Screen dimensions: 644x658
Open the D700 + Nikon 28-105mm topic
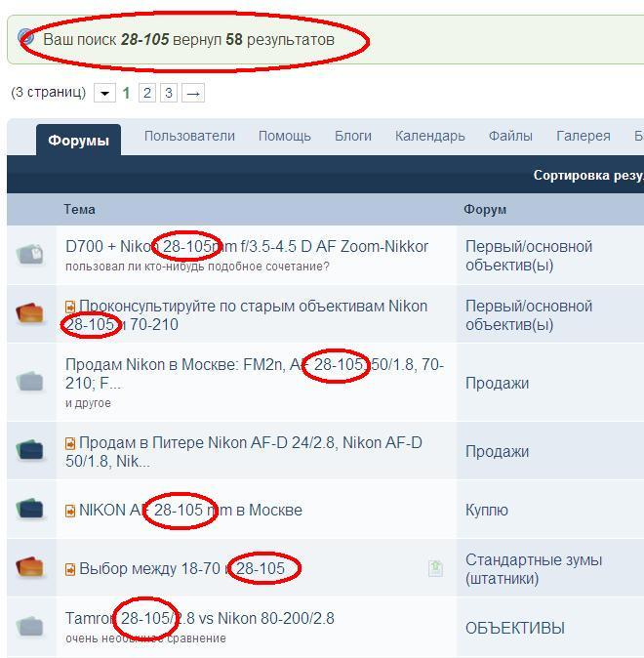pyautogui.click(x=247, y=246)
